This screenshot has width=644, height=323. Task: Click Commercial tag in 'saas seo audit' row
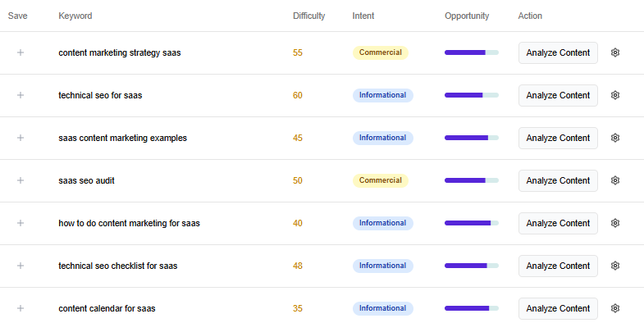(x=381, y=180)
